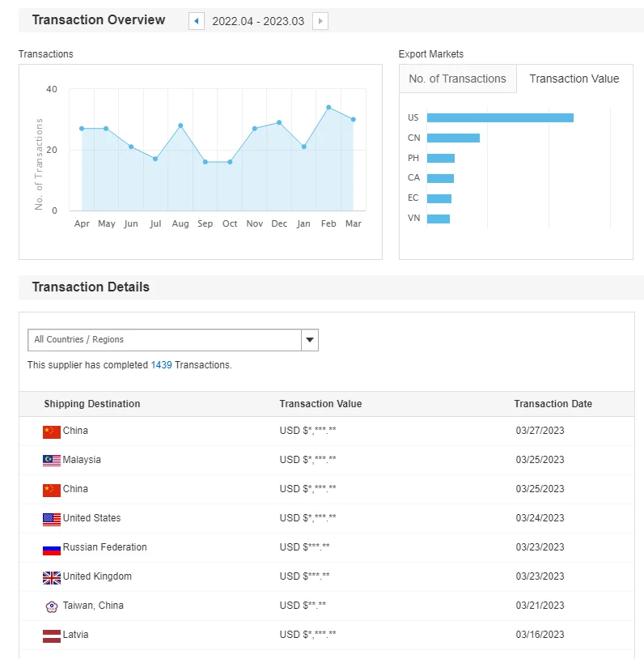The image size is (644, 659).
Task: Click the Aug data point on line chart
Action: 180,125
